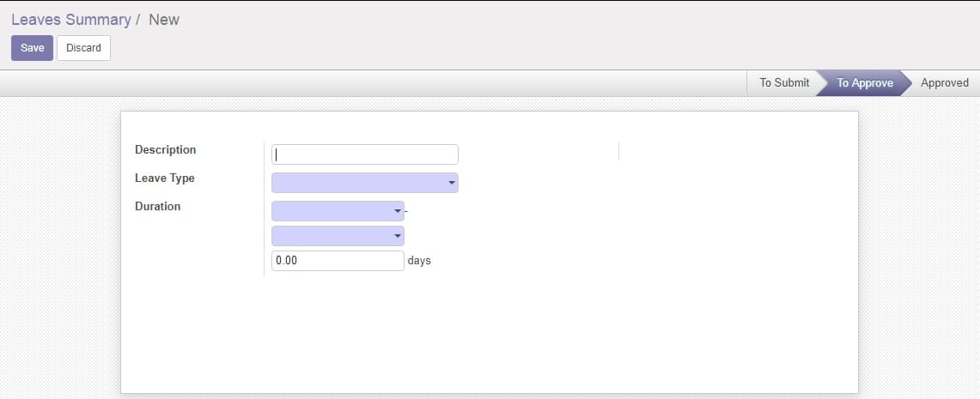Open the Duration start date dropdown

coord(338,211)
